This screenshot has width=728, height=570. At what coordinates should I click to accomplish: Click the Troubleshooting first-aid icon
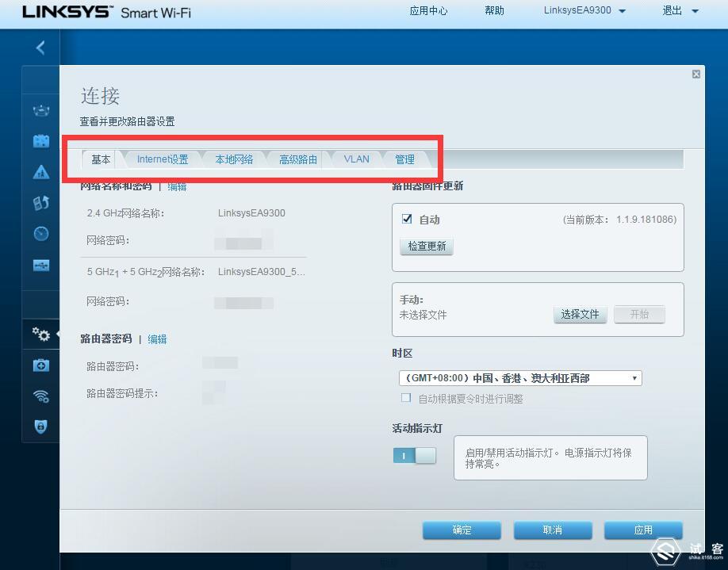(41, 365)
